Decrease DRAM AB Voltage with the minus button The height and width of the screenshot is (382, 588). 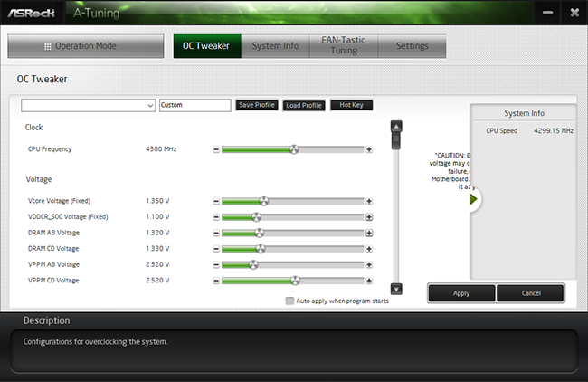[216, 234]
